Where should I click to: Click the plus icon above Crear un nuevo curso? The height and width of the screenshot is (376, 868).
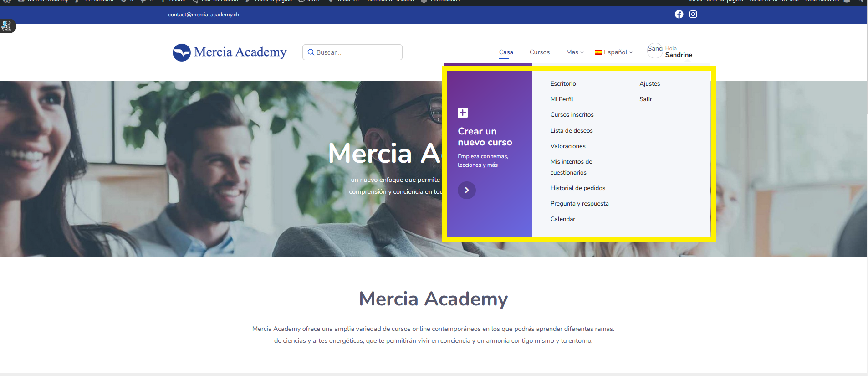pyautogui.click(x=463, y=113)
